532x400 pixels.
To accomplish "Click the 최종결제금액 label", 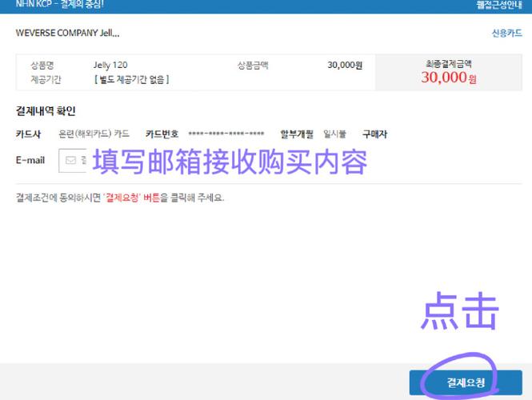I will 449,63.
